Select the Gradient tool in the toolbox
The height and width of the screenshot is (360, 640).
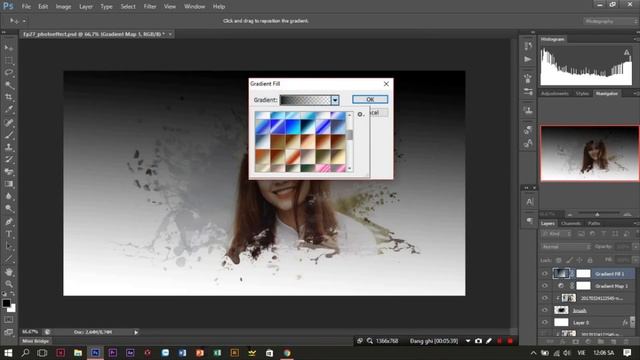click(x=9, y=184)
